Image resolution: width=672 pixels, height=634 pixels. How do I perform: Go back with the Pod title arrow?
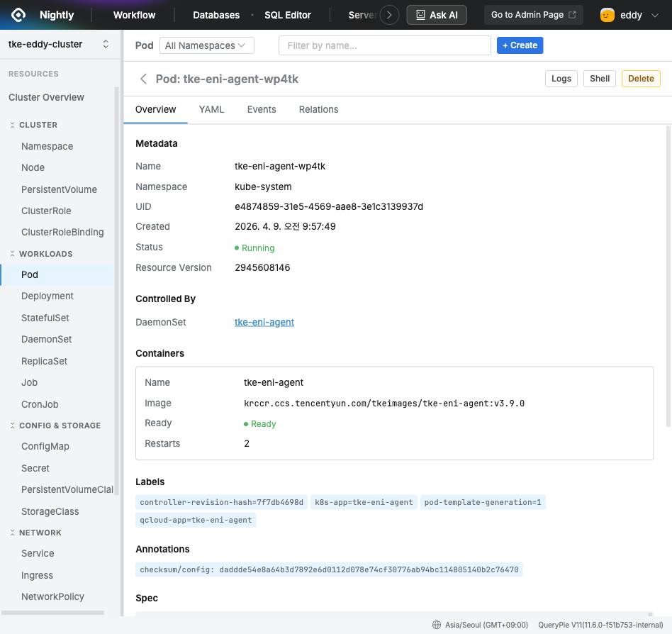coord(144,79)
